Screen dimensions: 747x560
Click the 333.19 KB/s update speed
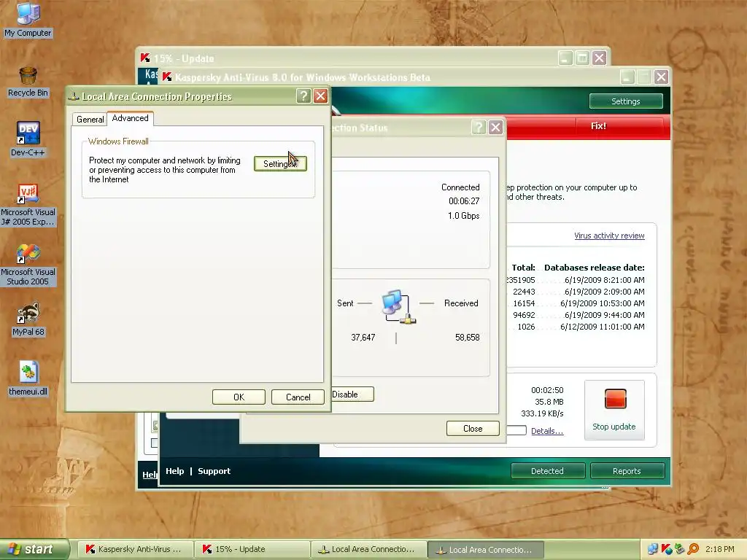click(542, 413)
